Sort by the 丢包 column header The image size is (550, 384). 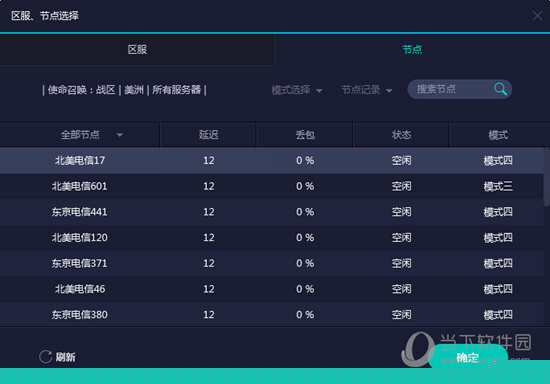pyautogui.click(x=305, y=135)
